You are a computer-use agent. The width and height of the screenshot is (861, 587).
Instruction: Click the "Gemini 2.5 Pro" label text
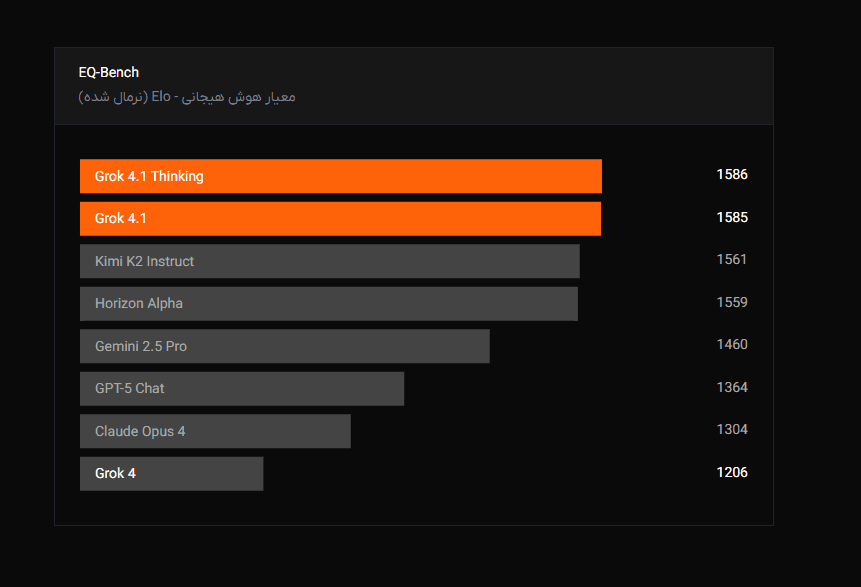141,346
